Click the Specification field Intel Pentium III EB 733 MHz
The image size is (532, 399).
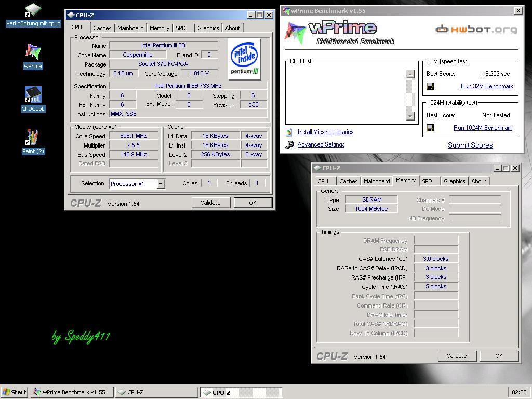click(x=188, y=86)
